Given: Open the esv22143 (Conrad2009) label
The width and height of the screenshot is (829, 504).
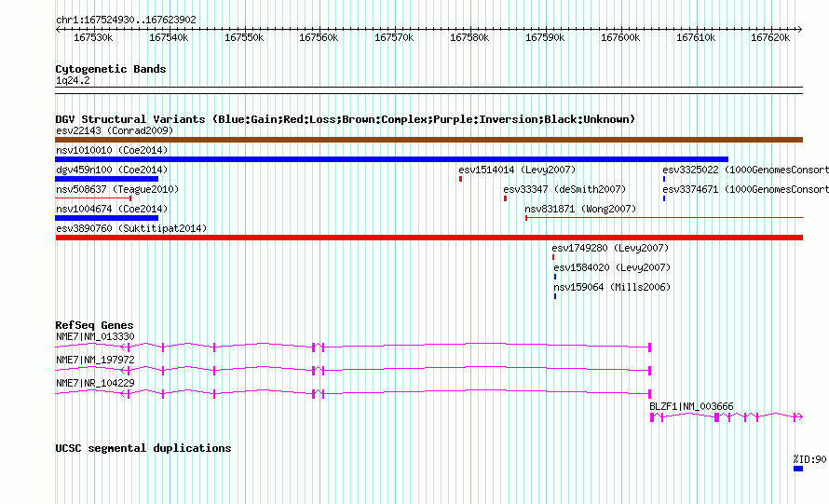Looking at the screenshot, I should point(115,130).
